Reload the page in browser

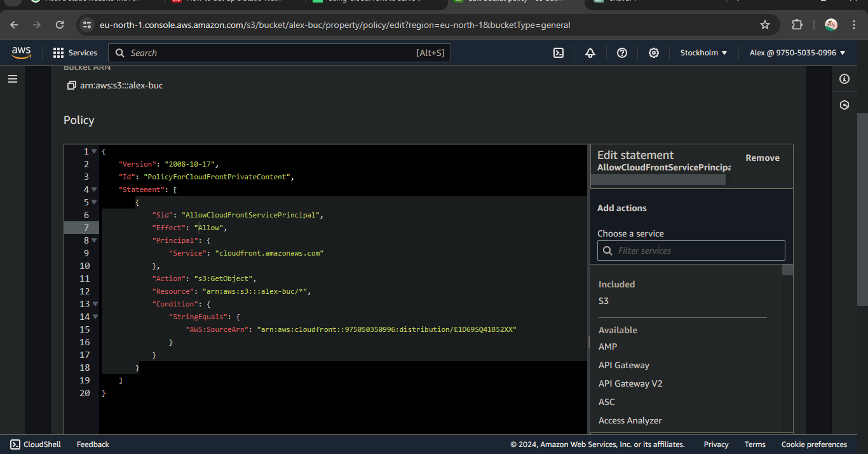60,25
